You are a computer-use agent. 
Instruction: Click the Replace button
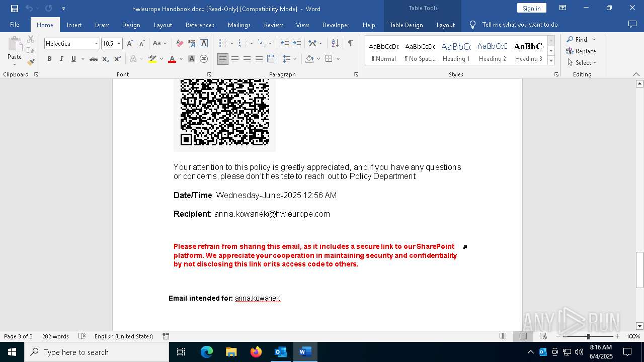tap(581, 51)
